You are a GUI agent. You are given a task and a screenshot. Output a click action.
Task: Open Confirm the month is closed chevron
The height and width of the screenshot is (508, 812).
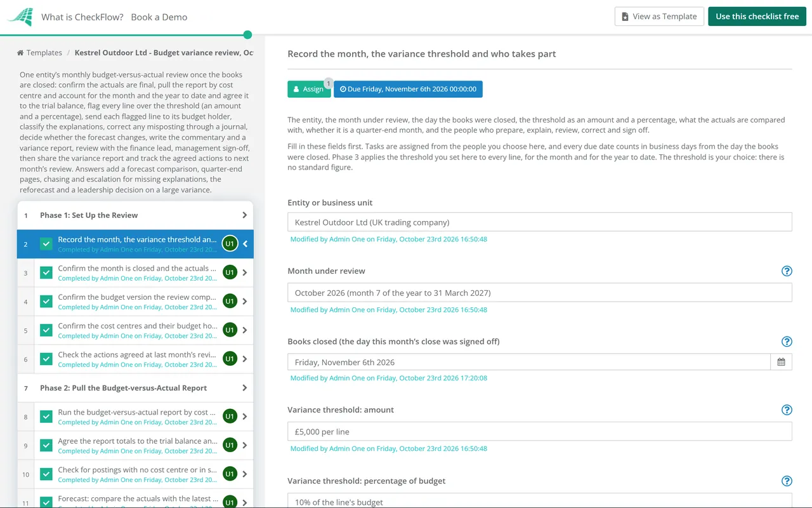coord(245,272)
